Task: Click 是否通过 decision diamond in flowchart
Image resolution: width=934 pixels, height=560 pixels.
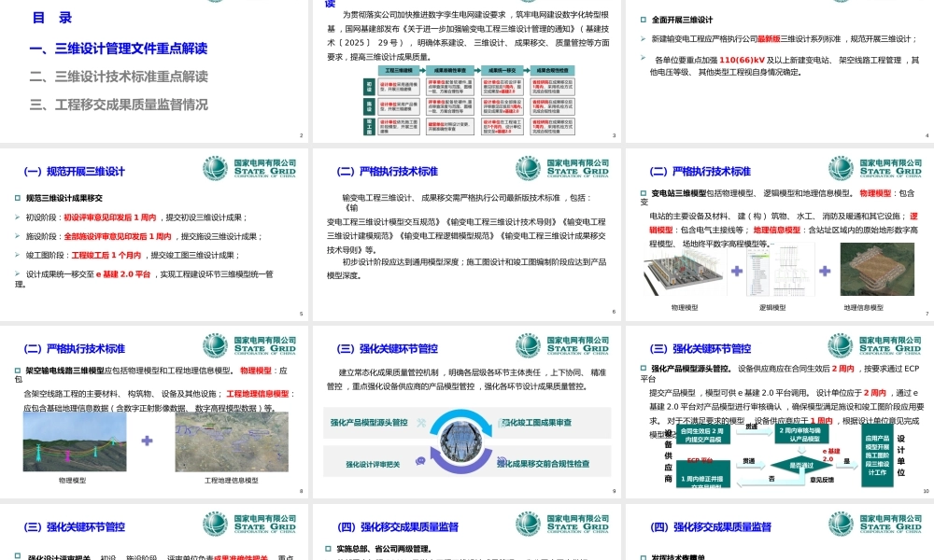Action: tap(800, 466)
